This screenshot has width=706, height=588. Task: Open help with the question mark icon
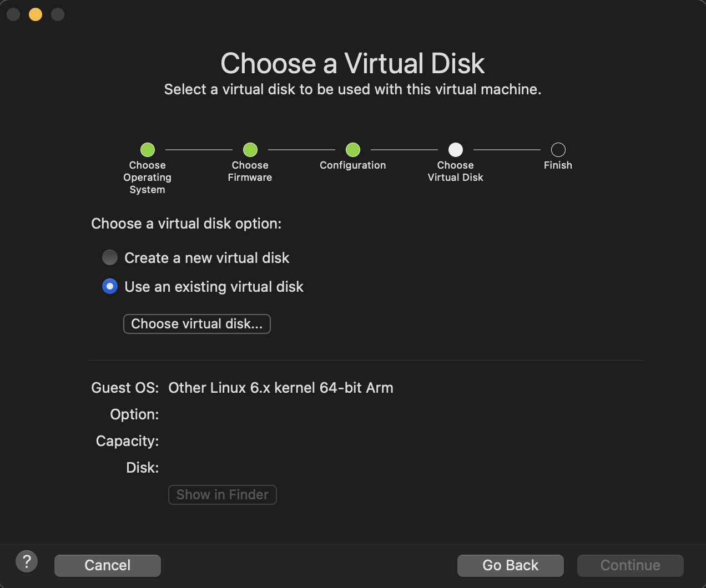click(27, 561)
